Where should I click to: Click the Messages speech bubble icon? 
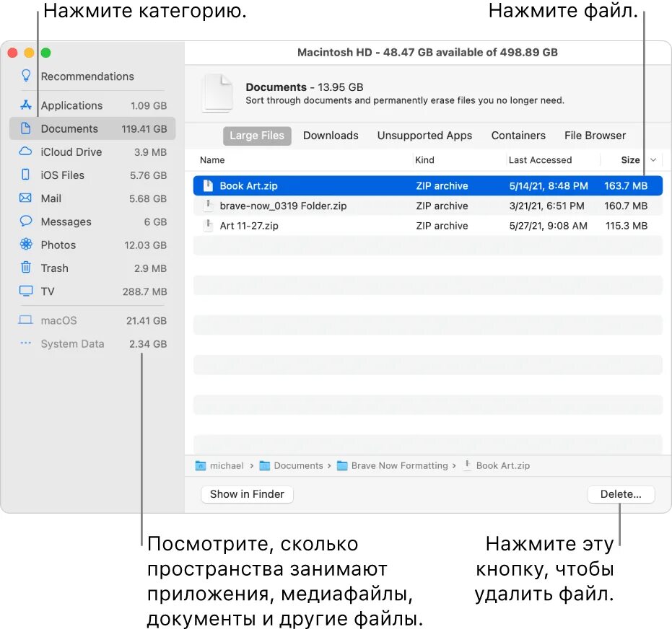[x=26, y=221]
